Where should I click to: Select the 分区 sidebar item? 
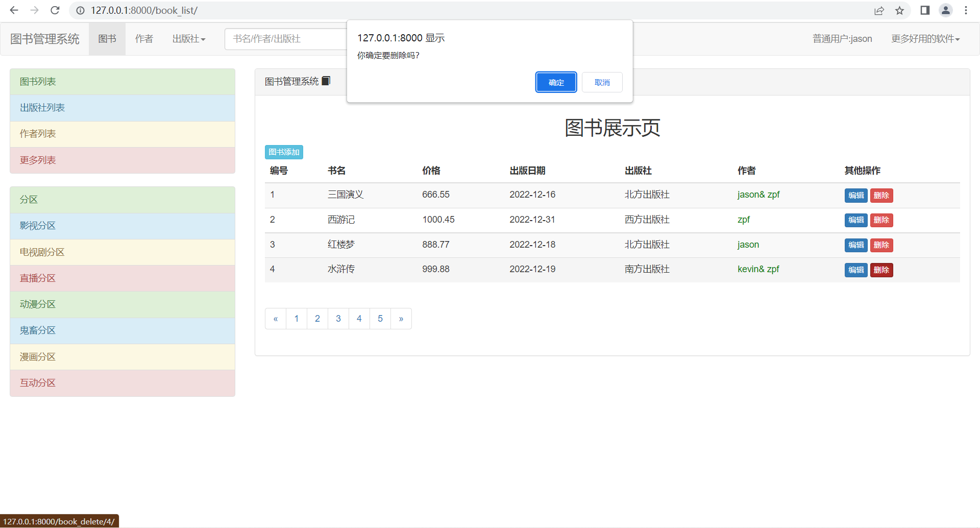click(122, 200)
